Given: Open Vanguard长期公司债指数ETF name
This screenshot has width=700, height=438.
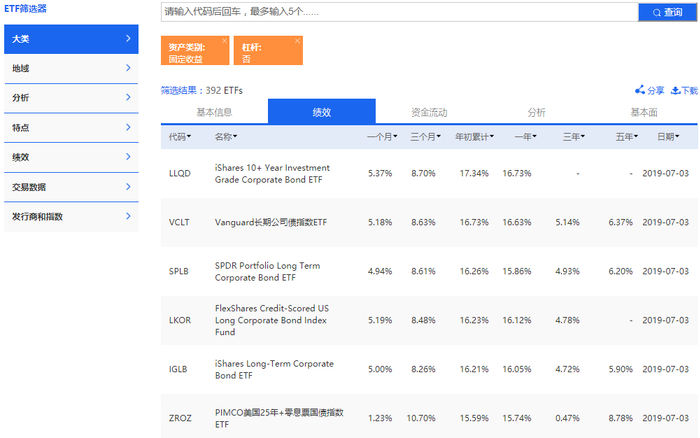Looking at the screenshot, I should pyautogui.click(x=271, y=222).
